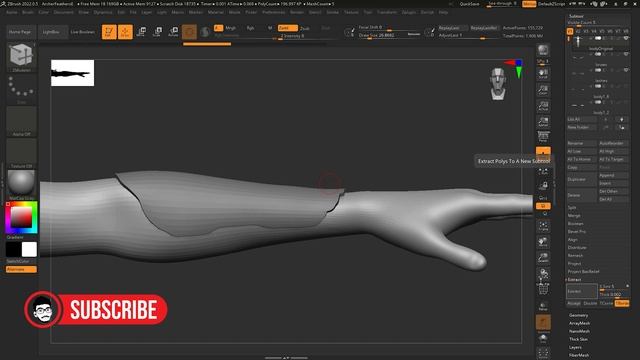640x360 pixels.
Task: Expand the Boolean section
Action: point(576,224)
